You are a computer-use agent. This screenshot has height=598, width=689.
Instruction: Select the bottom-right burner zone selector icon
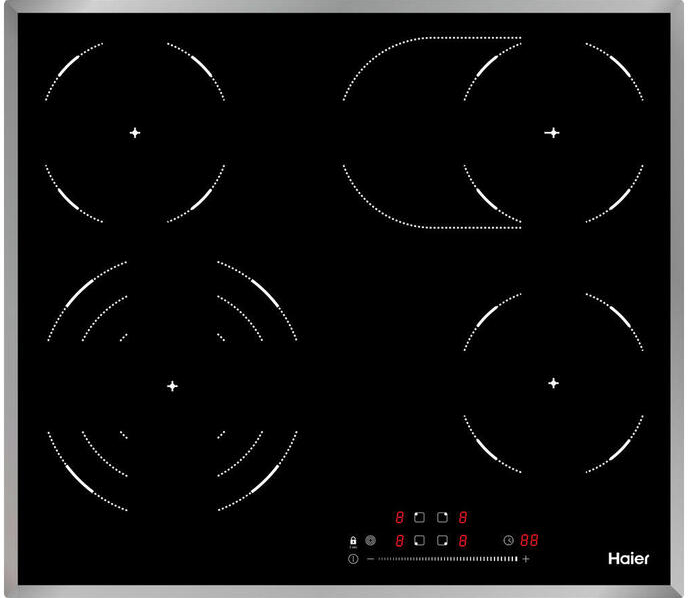point(441,541)
